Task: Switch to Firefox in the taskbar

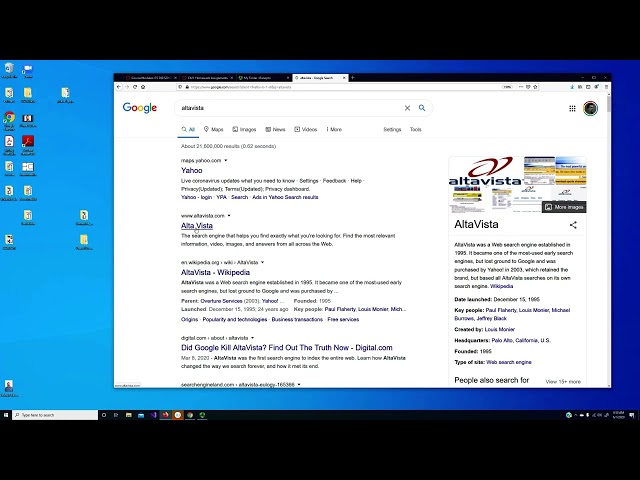Action: [165, 415]
